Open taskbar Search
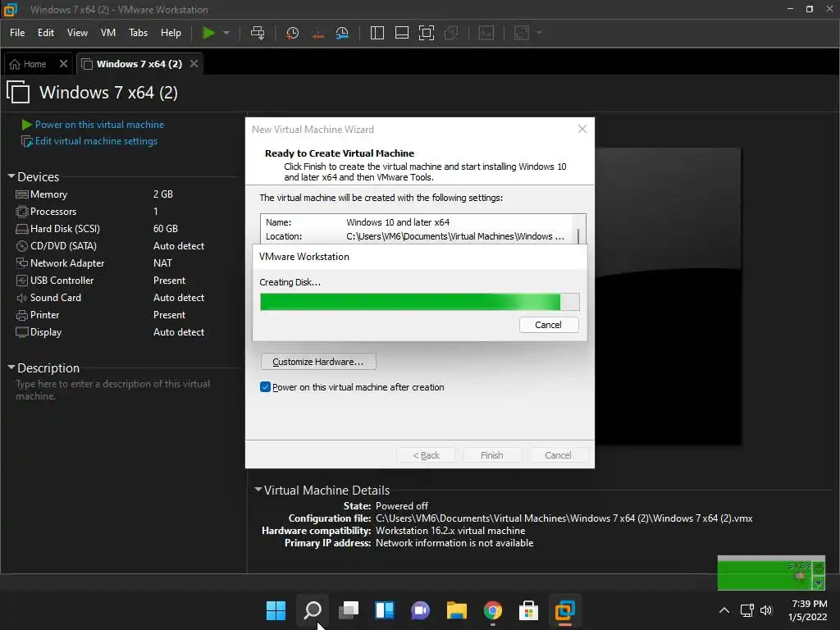The height and width of the screenshot is (630, 840). pyautogui.click(x=313, y=610)
